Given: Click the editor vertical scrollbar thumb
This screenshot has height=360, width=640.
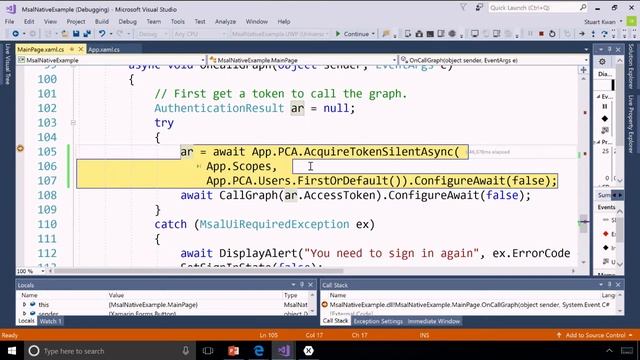Looking at the screenshot, I should click(584, 224).
